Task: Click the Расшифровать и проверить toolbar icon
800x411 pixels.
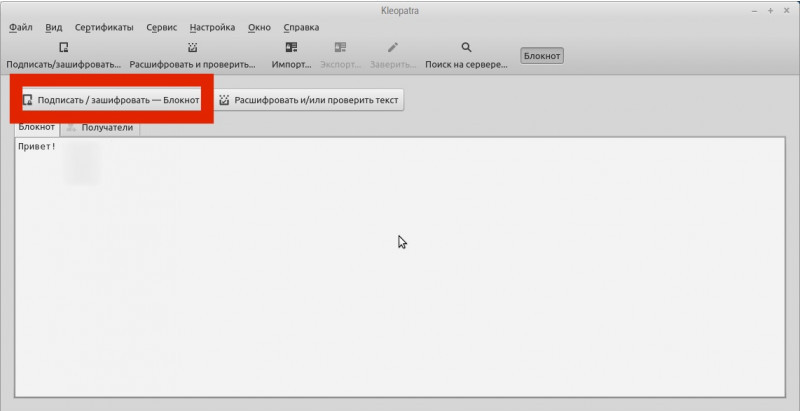Action: (192, 47)
